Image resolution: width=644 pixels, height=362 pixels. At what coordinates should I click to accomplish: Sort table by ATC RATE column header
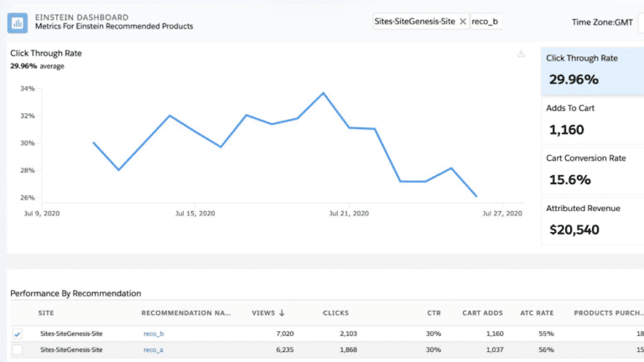[x=537, y=313]
